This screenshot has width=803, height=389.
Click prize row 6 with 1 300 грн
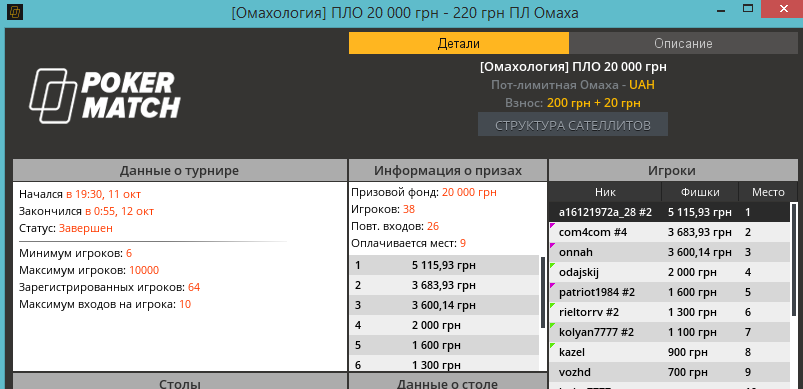click(444, 363)
